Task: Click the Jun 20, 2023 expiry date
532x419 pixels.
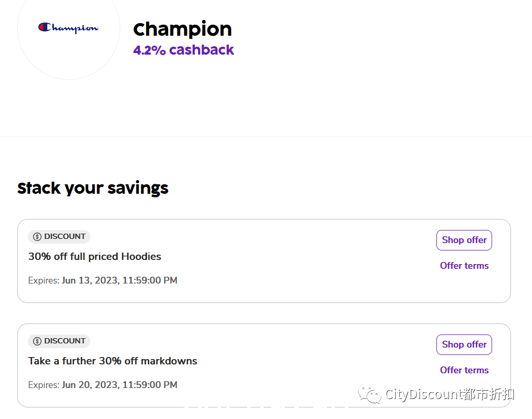Action: tap(119, 385)
